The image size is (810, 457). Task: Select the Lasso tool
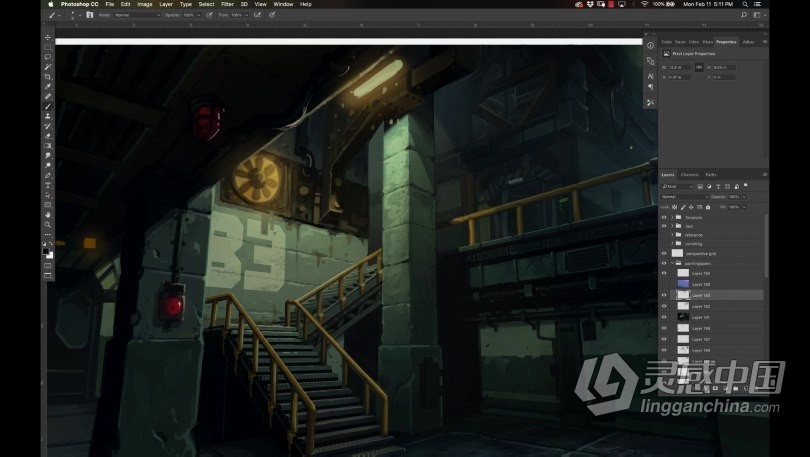click(x=48, y=57)
